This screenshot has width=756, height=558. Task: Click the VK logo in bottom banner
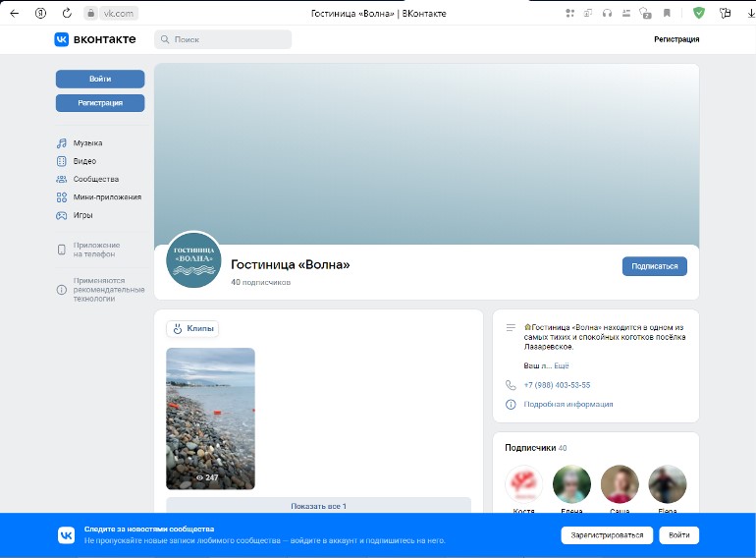(x=66, y=535)
